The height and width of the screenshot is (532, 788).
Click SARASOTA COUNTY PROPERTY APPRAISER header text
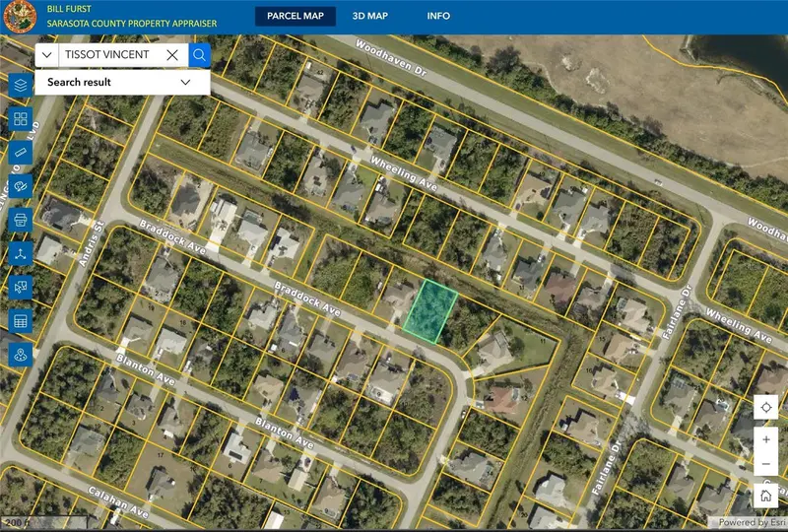pyautogui.click(x=132, y=24)
